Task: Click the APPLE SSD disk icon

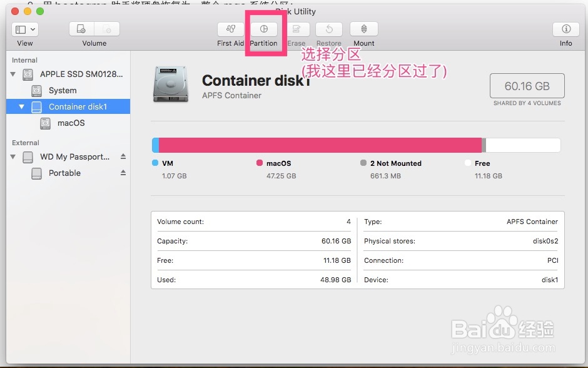Action: [x=28, y=74]
